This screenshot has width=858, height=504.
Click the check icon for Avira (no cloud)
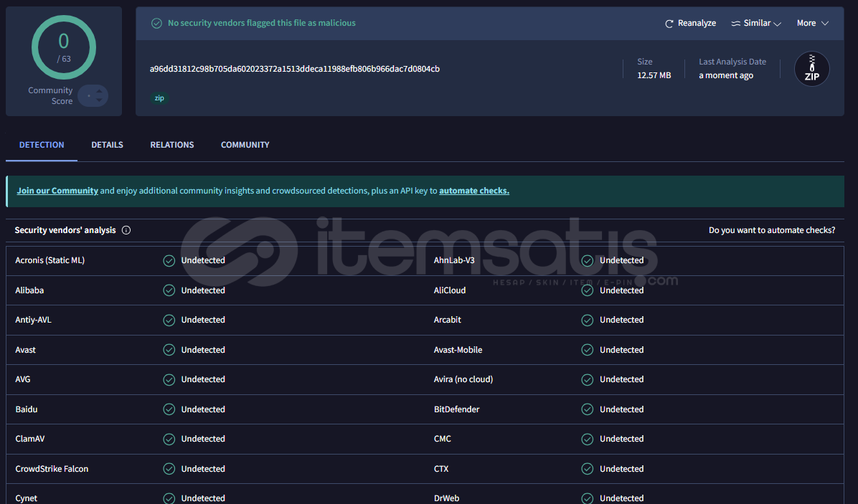(x=587, y=379)
